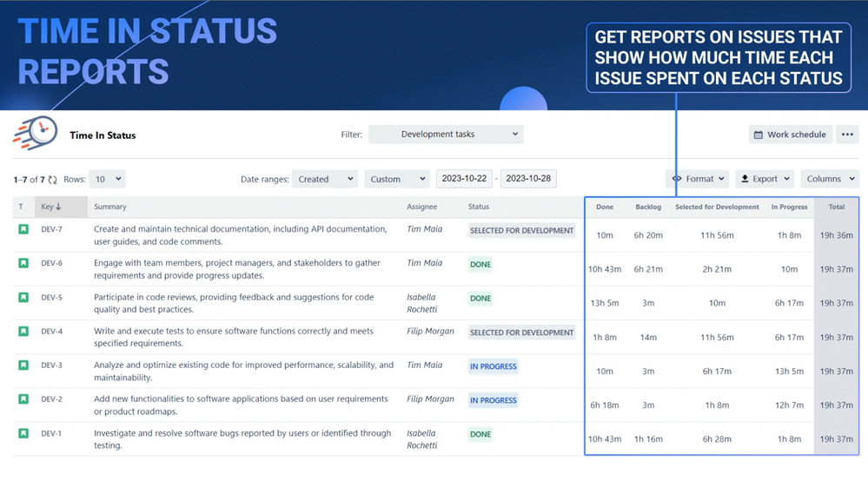The image size is (868, 487).
Task: Click assignee Tim Maia in the DEV-7 row
Action: (425, 229)
